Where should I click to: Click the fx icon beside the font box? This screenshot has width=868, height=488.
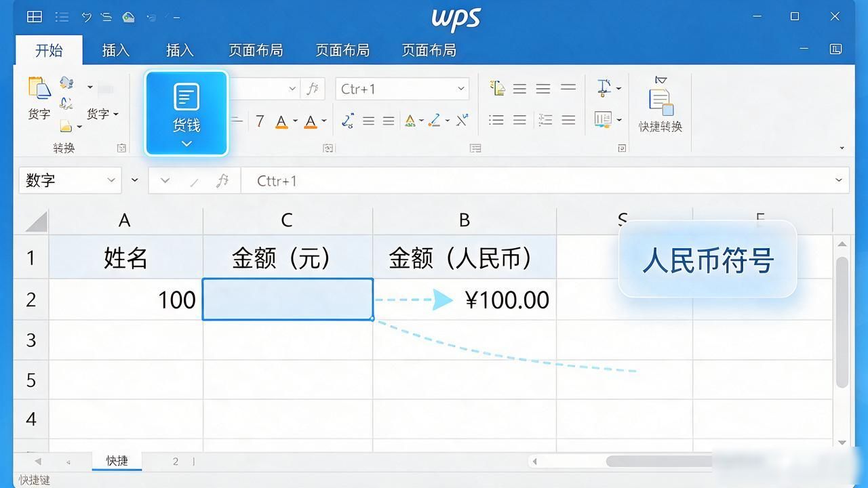tap(313, 89)
